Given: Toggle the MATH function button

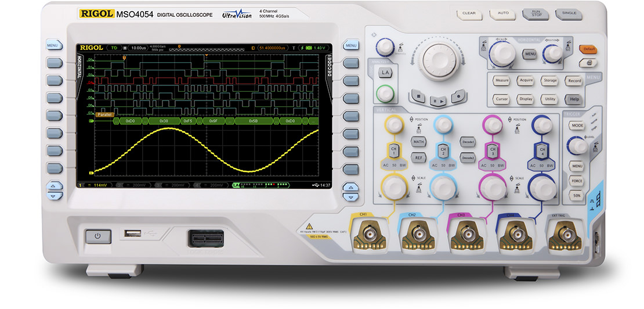Looking at the screenshot, I should [418, 141].
